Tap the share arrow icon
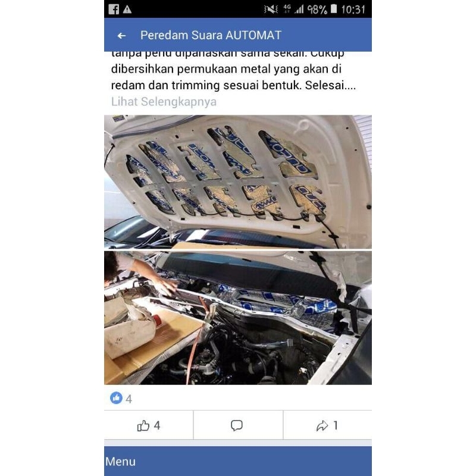 [322, 425]
